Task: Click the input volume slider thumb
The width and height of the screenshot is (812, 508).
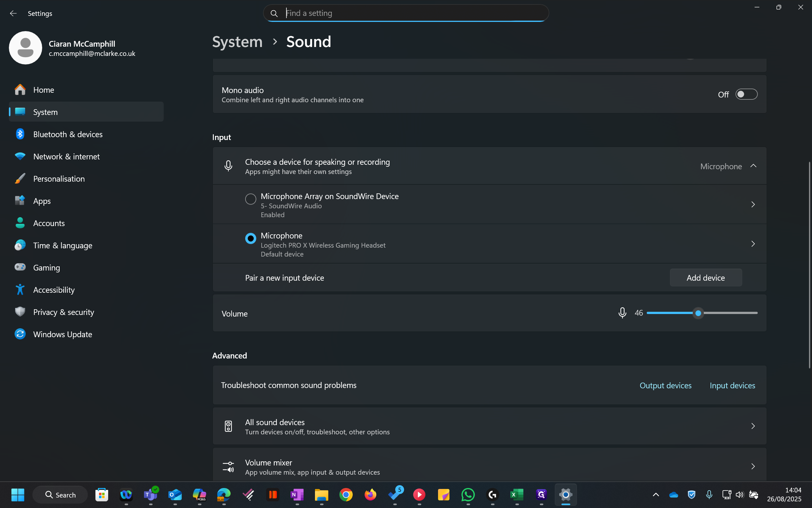Action: click(698, 313)
